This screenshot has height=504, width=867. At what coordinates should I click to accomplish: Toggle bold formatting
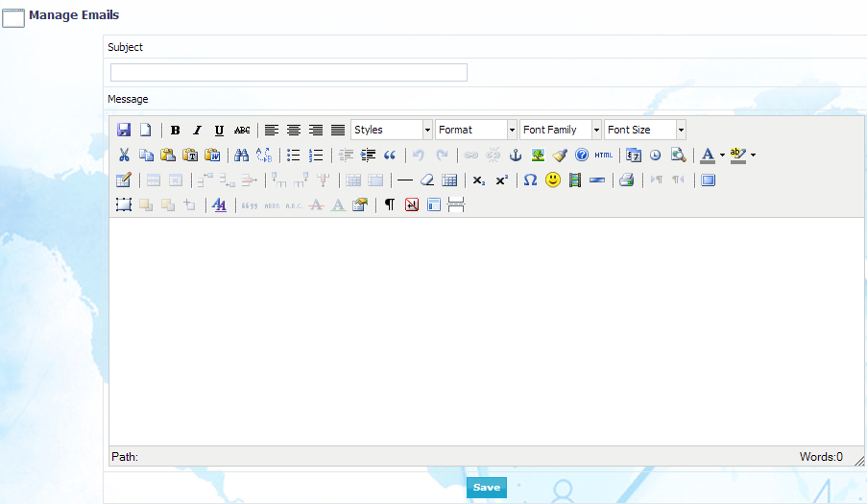[x=175, y=130]
